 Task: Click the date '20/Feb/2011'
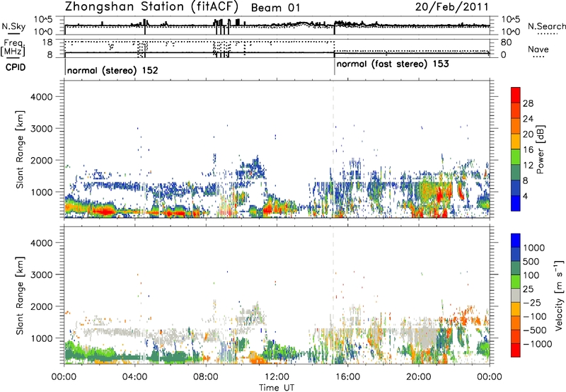coord(451,7)
